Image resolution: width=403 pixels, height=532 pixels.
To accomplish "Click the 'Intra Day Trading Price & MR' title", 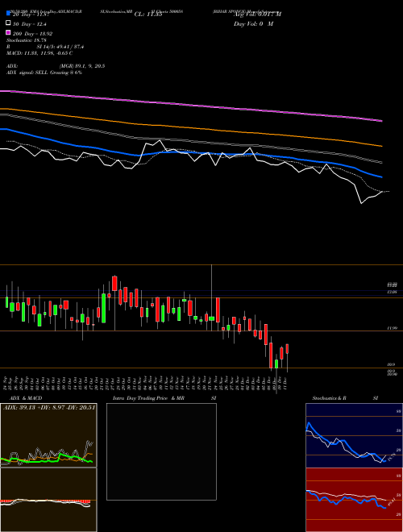I will pos(148,398).
